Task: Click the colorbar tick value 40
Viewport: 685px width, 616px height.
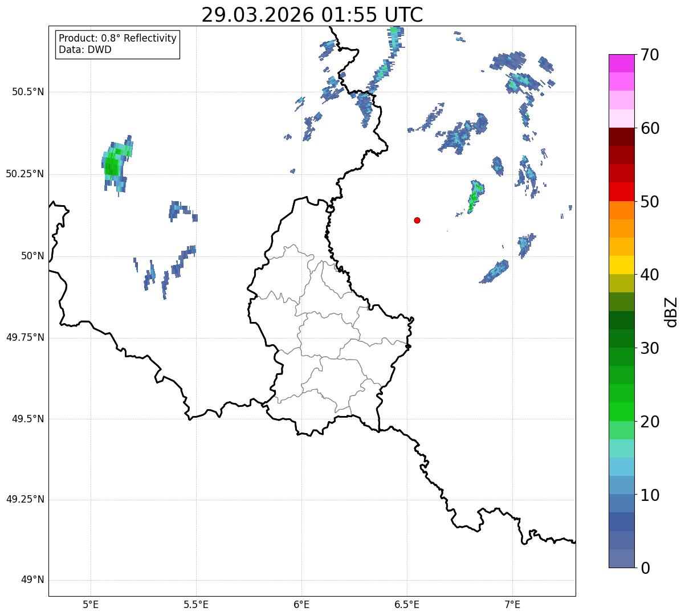Action: (650, 275)
